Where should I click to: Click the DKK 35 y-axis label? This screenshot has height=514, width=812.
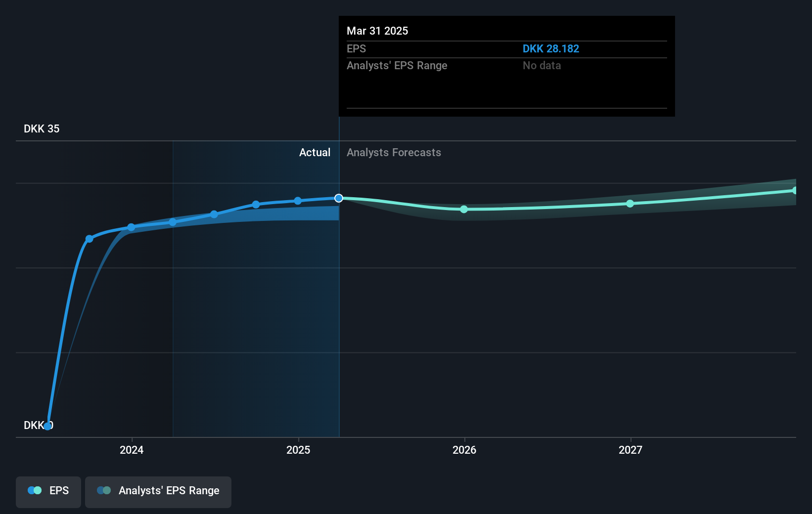(x=42, y=129)
